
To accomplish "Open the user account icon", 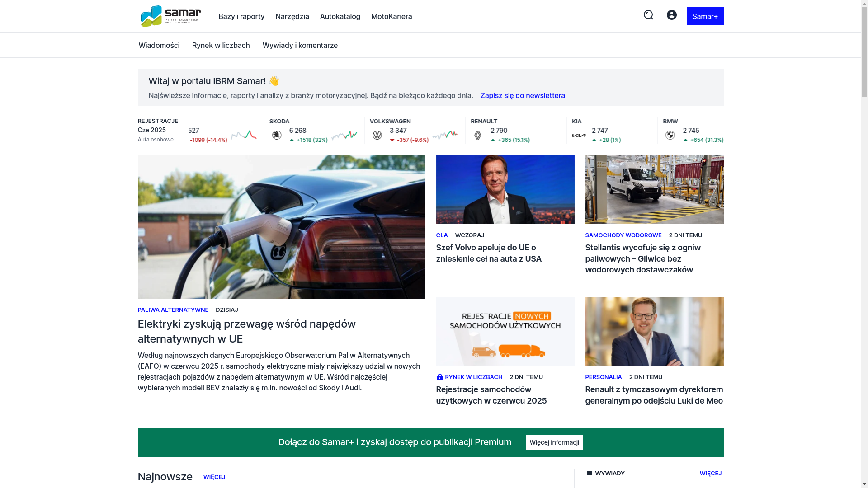I will coord(671,15).
